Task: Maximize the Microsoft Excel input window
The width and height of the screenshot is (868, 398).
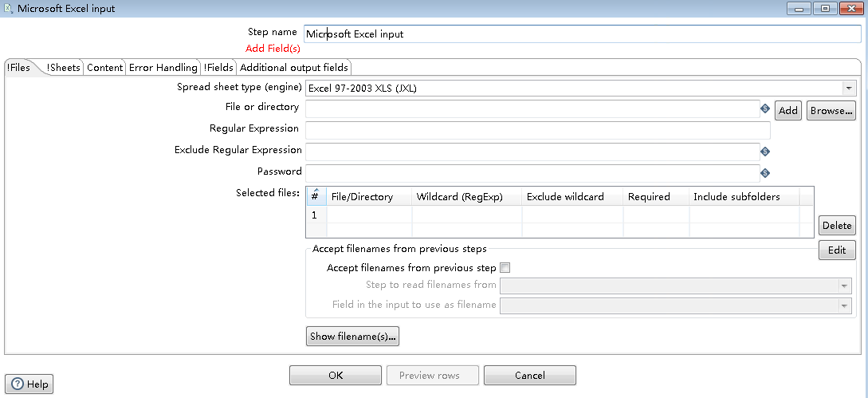Action: tap(826, 8)
